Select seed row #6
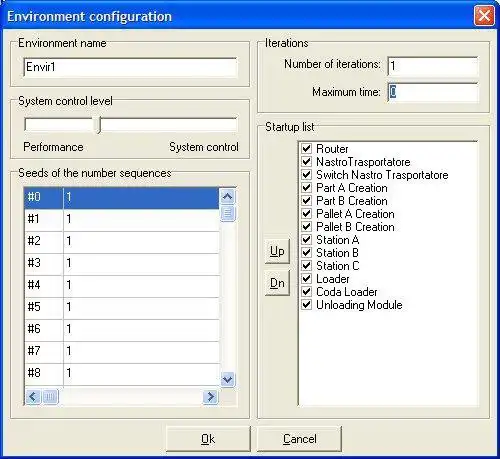 (x=122, y=330)
